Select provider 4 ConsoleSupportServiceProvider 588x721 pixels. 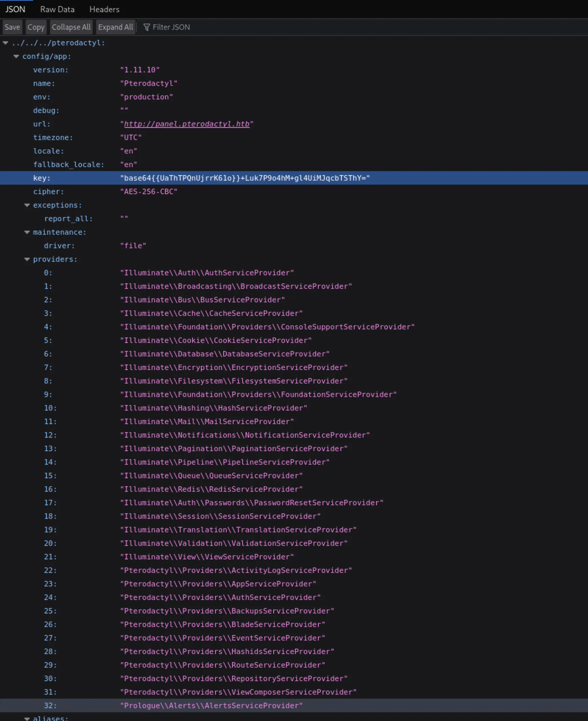294,327
